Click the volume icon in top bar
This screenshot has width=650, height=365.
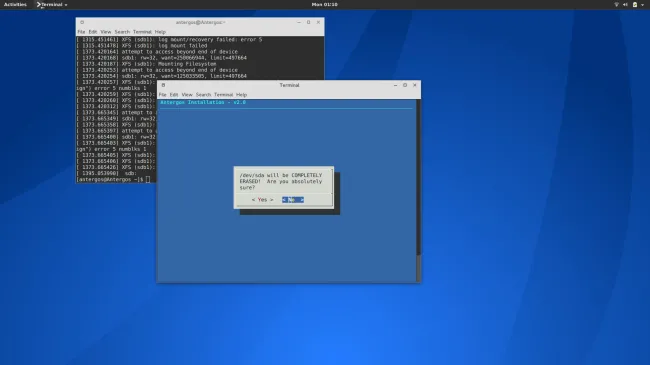click(x=625, y=5)
